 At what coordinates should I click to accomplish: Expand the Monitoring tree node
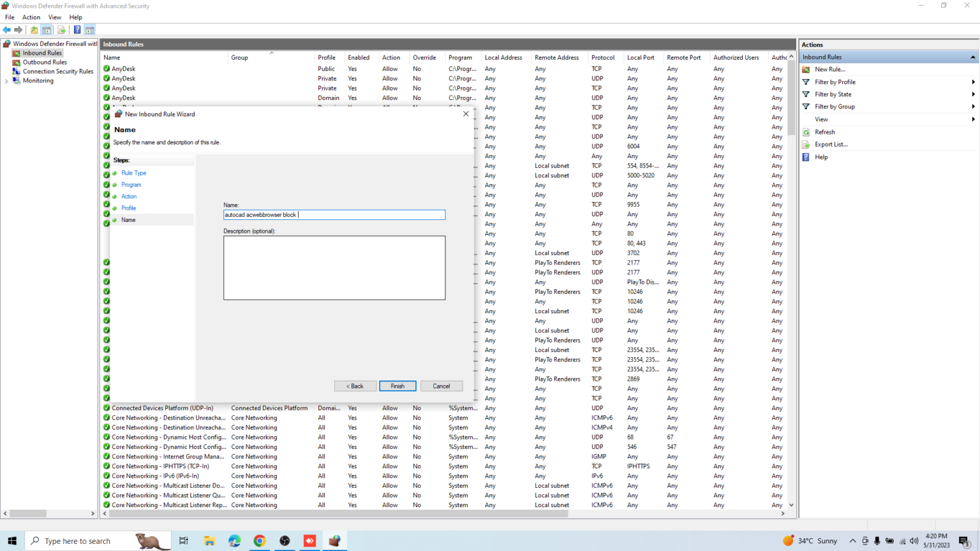click(x=6, y=81)
